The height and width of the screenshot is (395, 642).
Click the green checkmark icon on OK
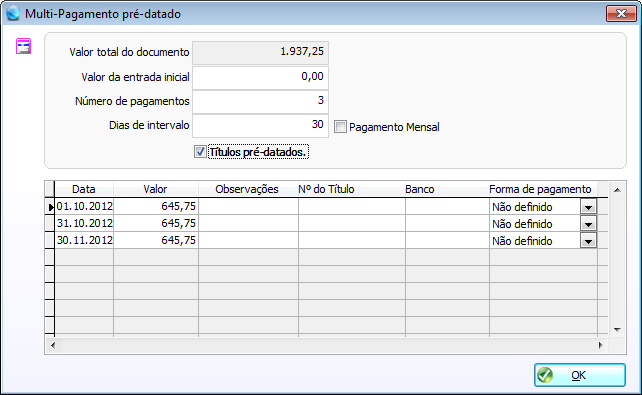coord(545,375)
